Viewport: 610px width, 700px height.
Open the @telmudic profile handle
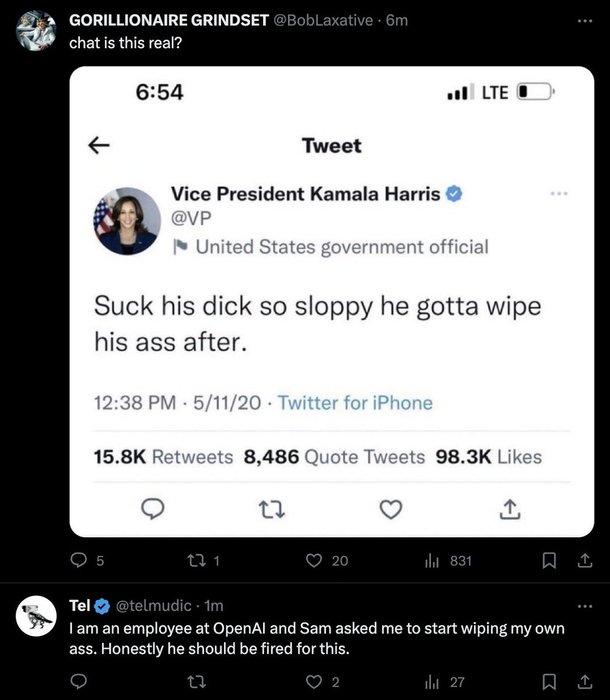click(157, 606)
